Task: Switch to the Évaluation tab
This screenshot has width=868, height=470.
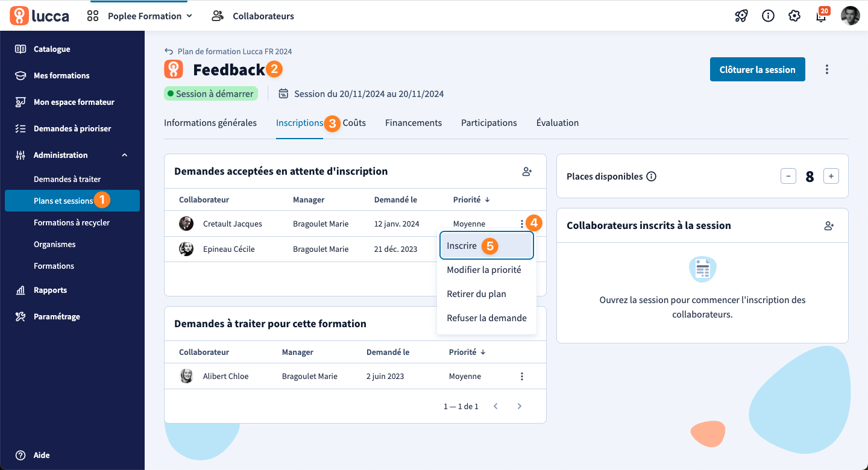Action: pyautogui.click(x=558, y=122)
